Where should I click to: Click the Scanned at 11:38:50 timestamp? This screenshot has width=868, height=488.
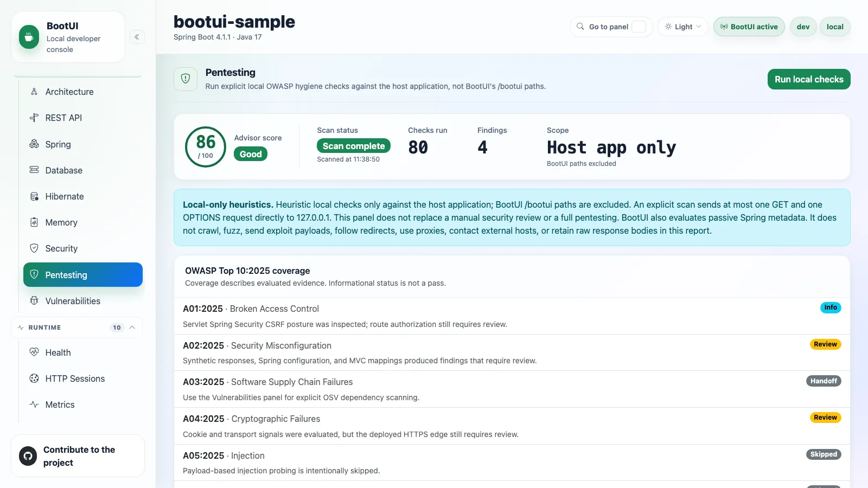click(348, 159)
